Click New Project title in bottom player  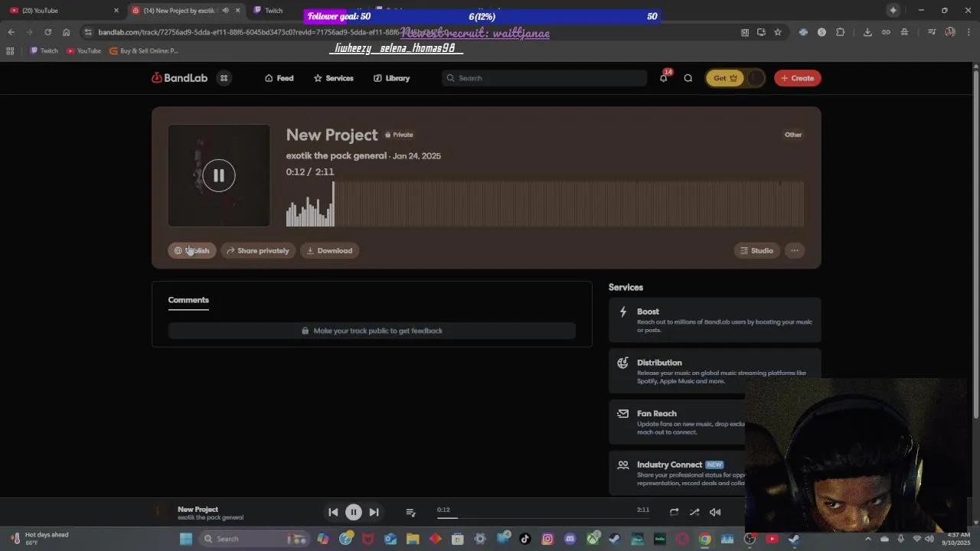pos(198,509)
